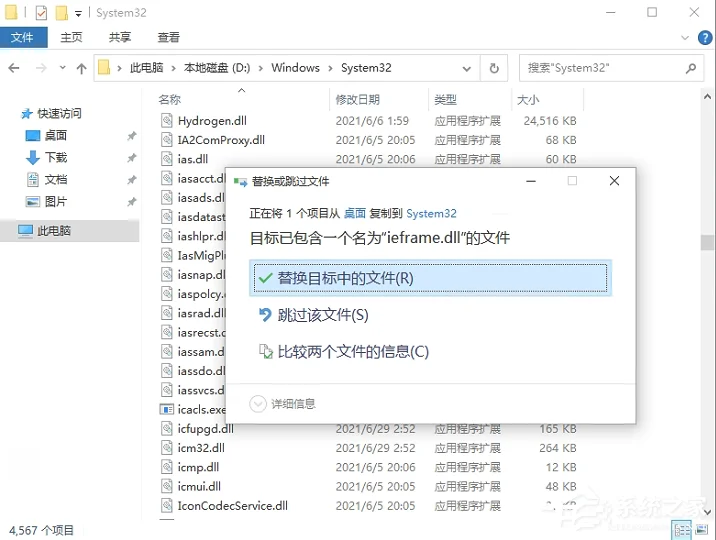716x540 pixels.
Task: Open the help question mark icon
Action: tap(705, 37)
